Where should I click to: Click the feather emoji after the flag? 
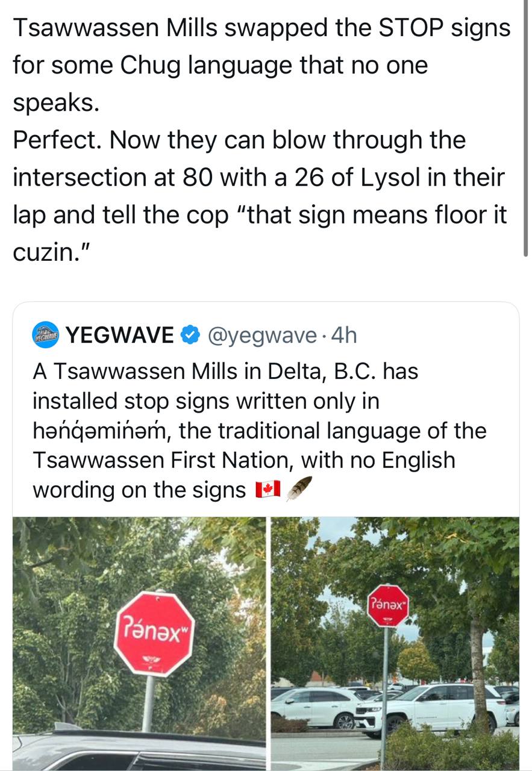pyautogui.click(x=299, y=489)
